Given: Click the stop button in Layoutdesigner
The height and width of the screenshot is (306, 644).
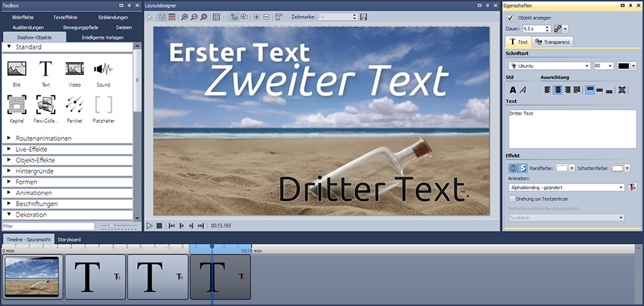Looking at the screenshot, I should (159, 225).
